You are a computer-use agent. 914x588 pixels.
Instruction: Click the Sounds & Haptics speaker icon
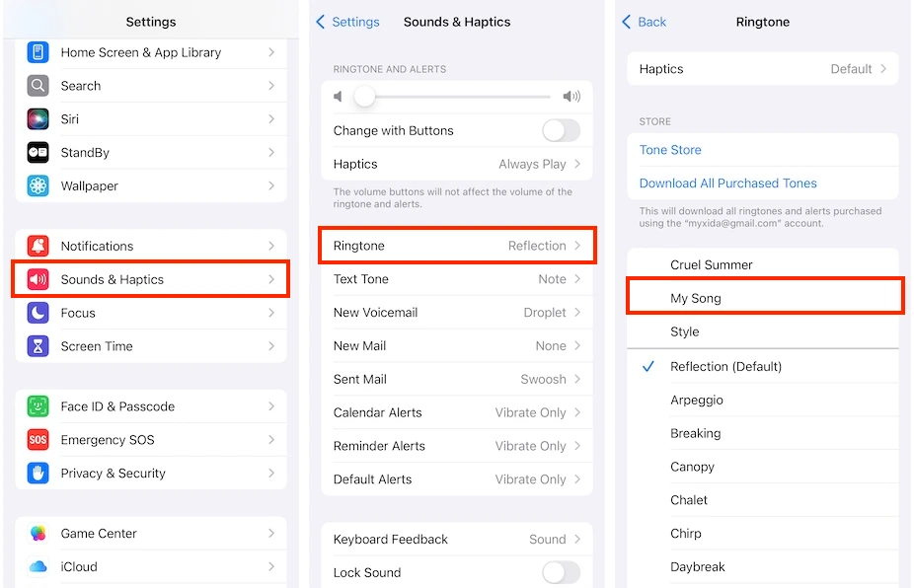[x=37, y=279]
